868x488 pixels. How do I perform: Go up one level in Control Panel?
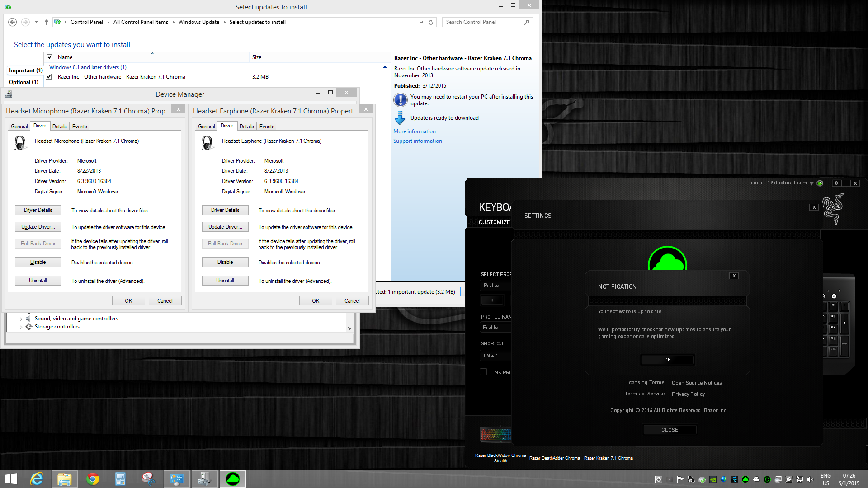point(46,22)
